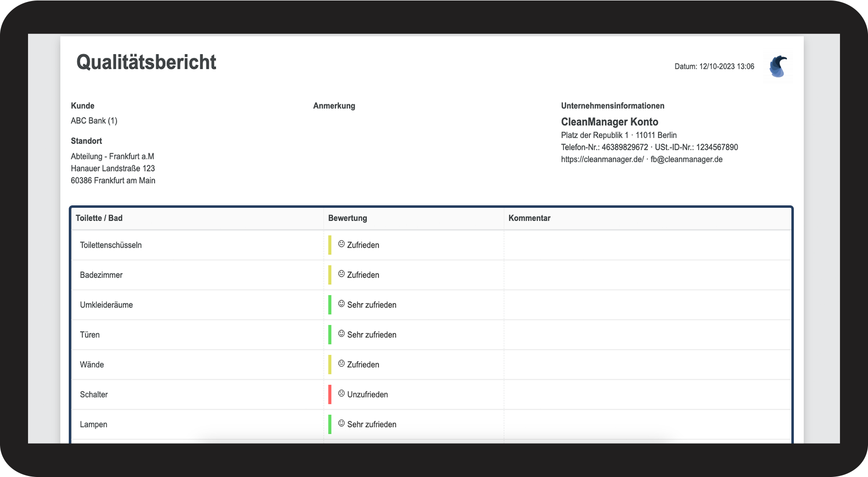Click 'Bewertung' column header
Viewport: 868px width, 477px height.
click(348, 218)
